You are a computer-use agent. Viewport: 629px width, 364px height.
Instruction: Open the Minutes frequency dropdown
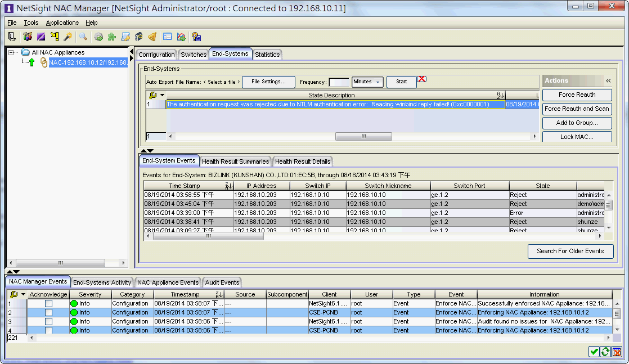pos(367,82)
